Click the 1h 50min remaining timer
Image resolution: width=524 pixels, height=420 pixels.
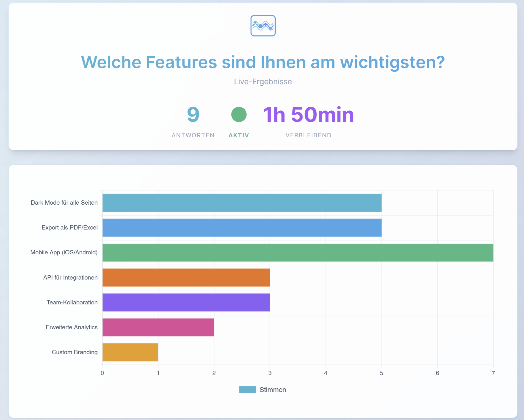pyautogui.click(x=308, y=114)
